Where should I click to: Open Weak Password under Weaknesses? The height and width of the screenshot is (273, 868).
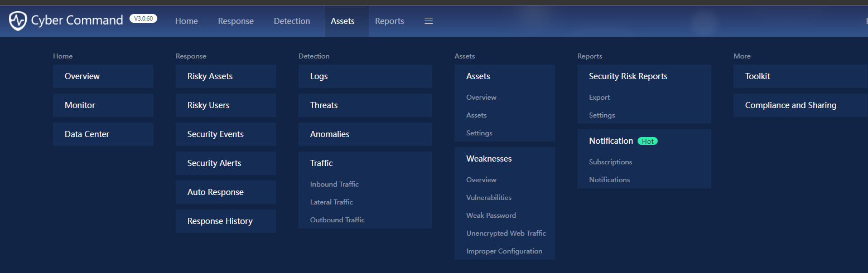(491, 216)
